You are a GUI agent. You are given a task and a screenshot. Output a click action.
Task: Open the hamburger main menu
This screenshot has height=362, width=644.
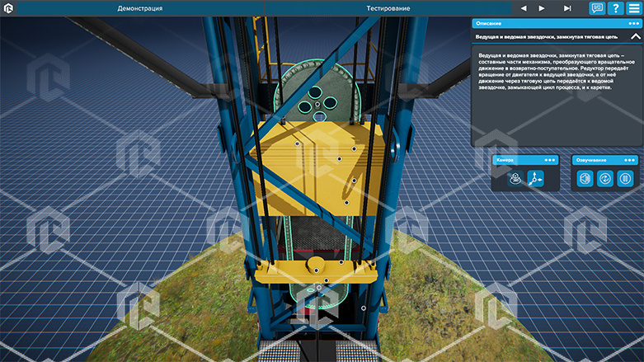tap(634, 8)
